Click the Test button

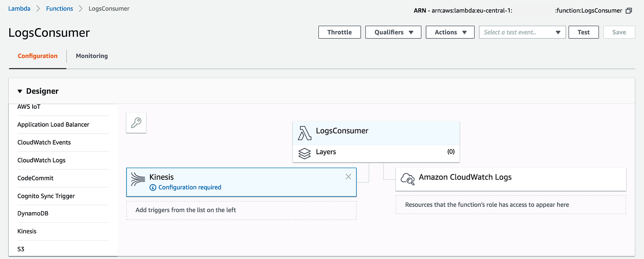pos(584,32)
